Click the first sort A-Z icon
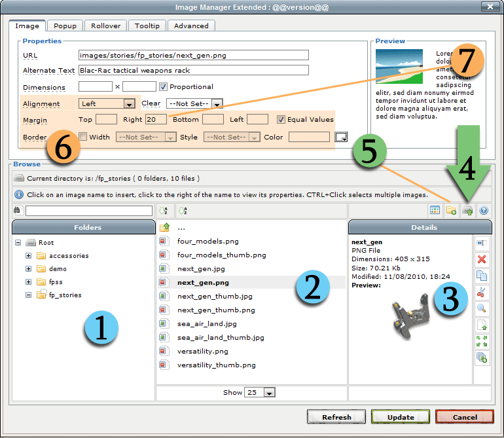 pos(164,211)
